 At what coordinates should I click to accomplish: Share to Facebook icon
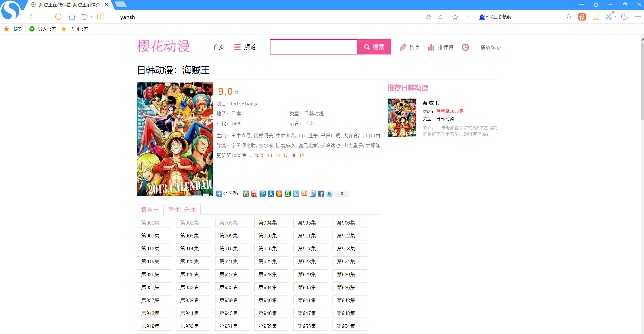tap(321, 194)
